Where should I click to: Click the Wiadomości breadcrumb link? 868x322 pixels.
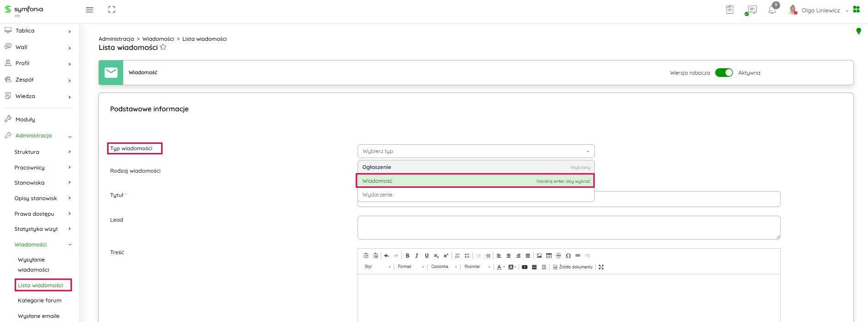click(158, 39)
